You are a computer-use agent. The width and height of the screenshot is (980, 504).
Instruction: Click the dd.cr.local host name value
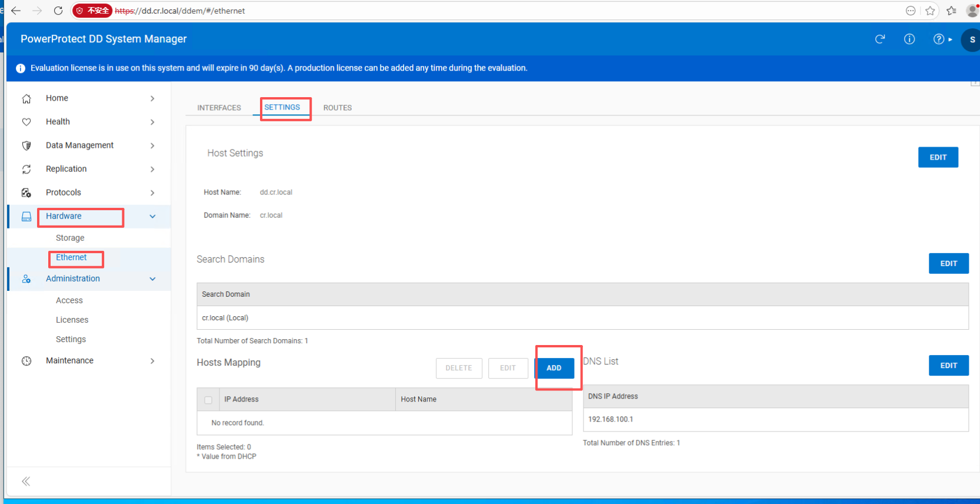[276, 193]
